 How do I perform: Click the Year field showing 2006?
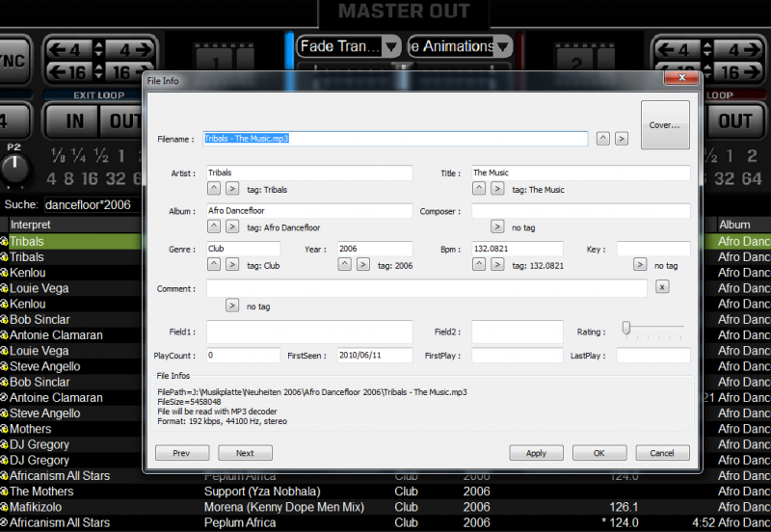click(x=375, y=249)
